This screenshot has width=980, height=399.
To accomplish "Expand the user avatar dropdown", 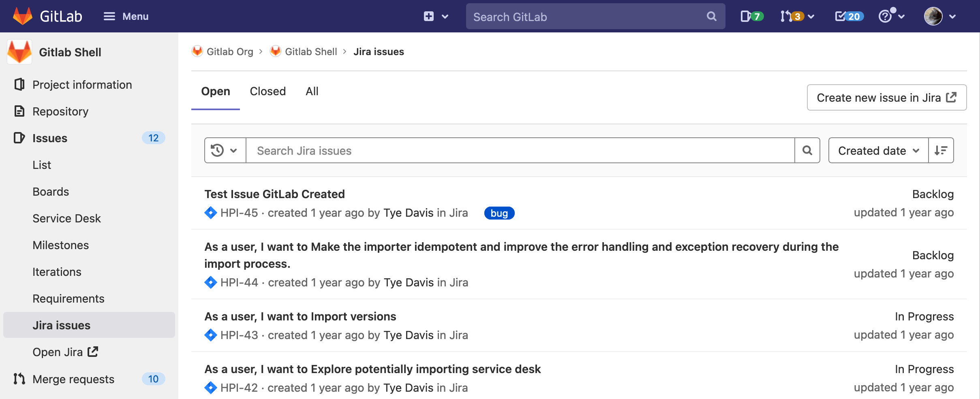I will click(x=935, y=16).
